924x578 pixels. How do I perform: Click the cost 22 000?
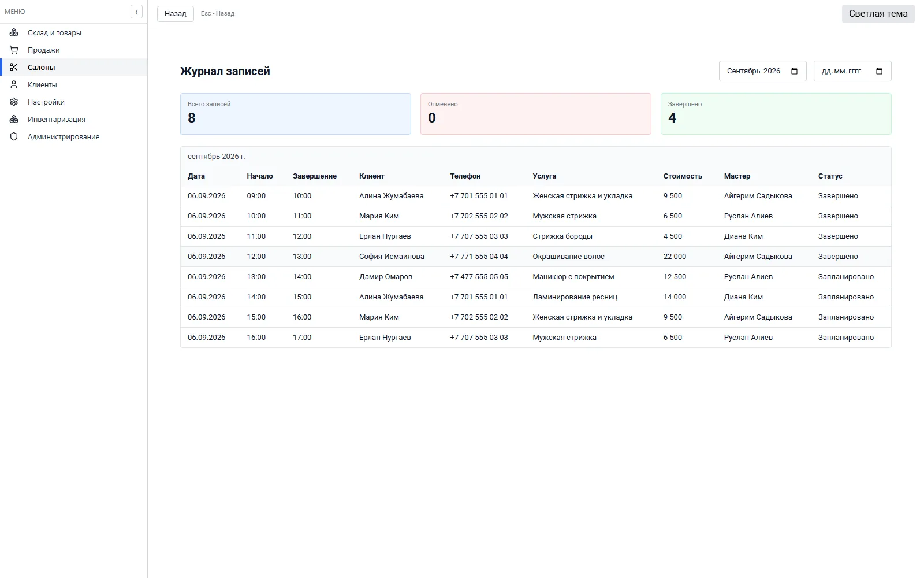(675, 257)
